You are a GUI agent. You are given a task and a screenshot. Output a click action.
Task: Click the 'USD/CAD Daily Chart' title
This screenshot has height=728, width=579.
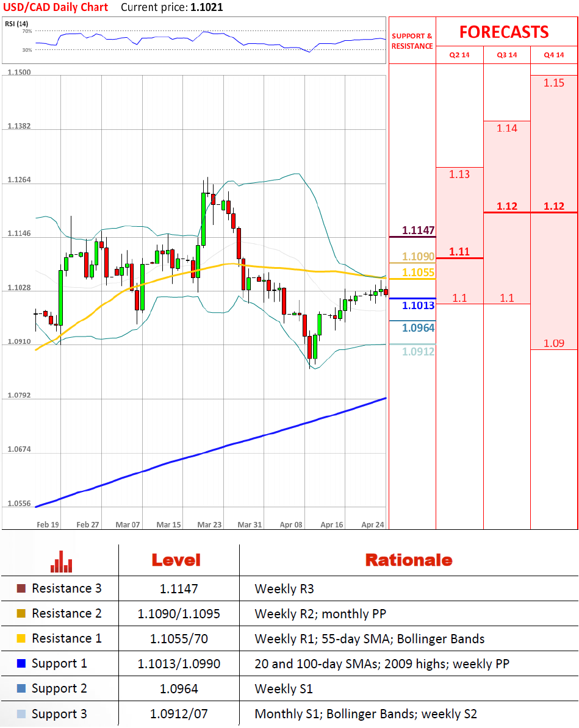pos(56,7)
